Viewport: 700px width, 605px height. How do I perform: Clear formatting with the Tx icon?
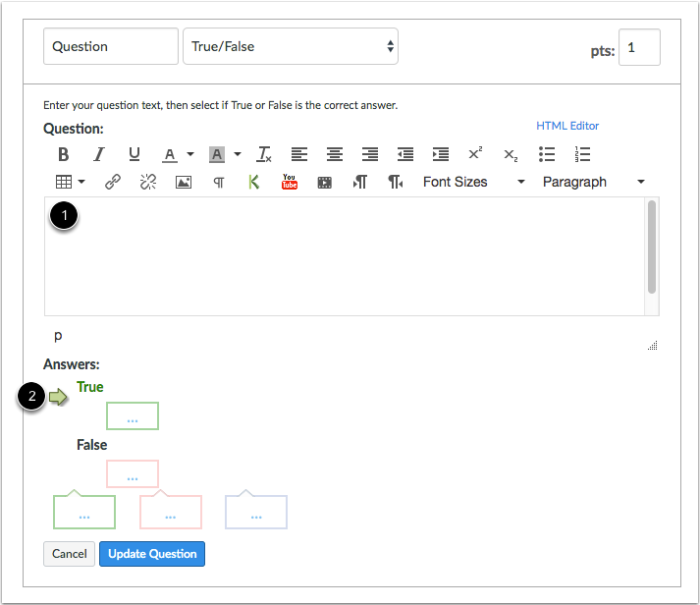[x=263, y=154]
